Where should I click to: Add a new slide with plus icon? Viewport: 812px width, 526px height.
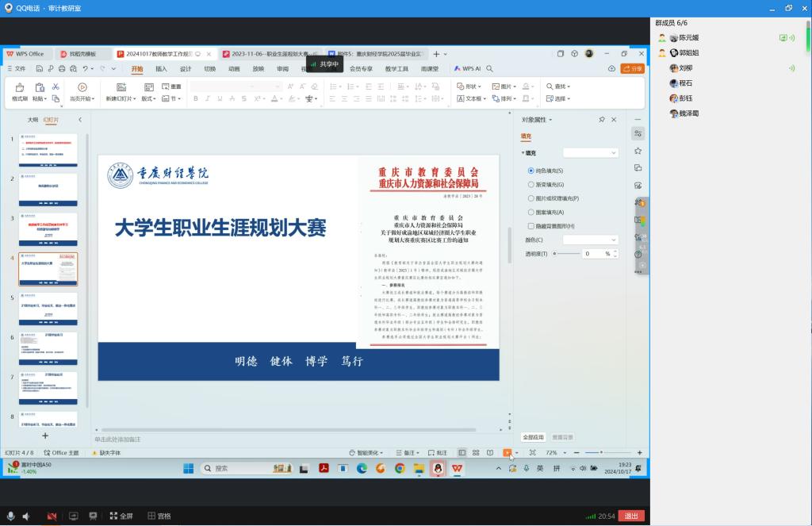tap(45, 436)
